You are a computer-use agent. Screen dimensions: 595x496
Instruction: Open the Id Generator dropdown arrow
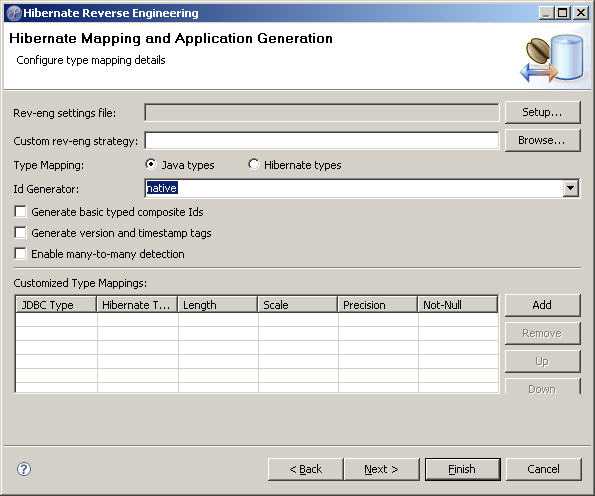point(570,188)
